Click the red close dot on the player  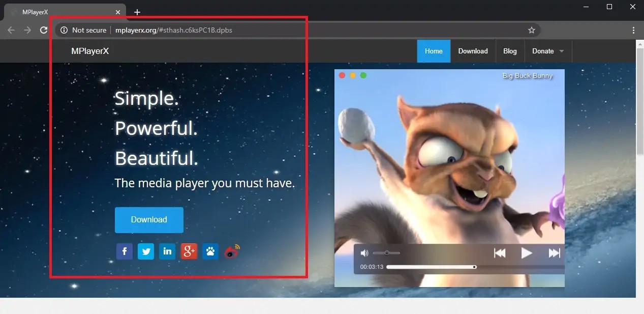tap(342, 75)
